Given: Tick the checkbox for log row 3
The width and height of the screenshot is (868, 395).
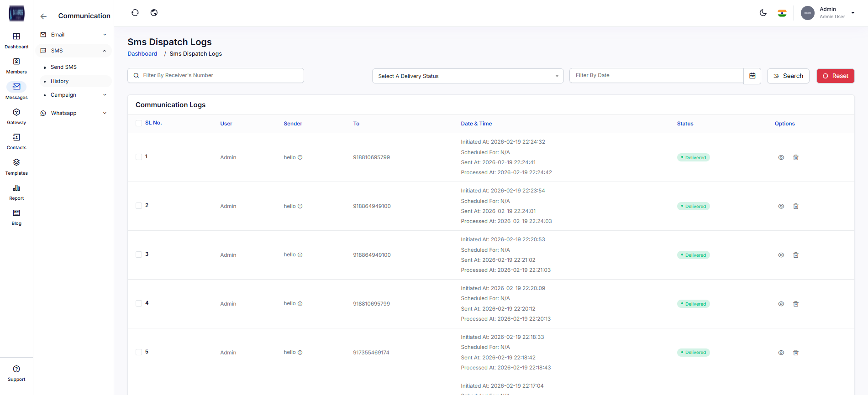Looking at the screenshot, I should pos(139,255).
